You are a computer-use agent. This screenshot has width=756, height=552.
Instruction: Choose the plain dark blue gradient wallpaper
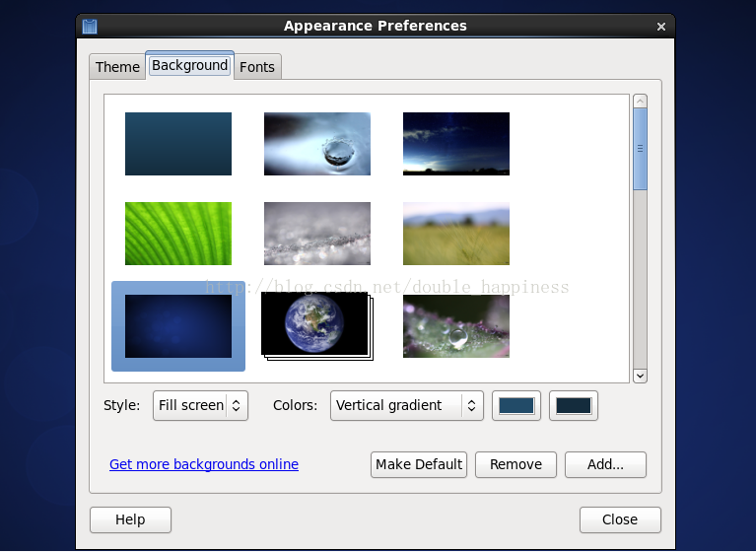click(178, 144)
